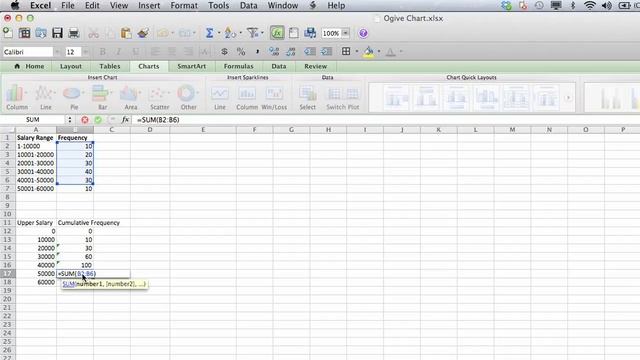Open the font size 12 dropdown

(85, 52)
